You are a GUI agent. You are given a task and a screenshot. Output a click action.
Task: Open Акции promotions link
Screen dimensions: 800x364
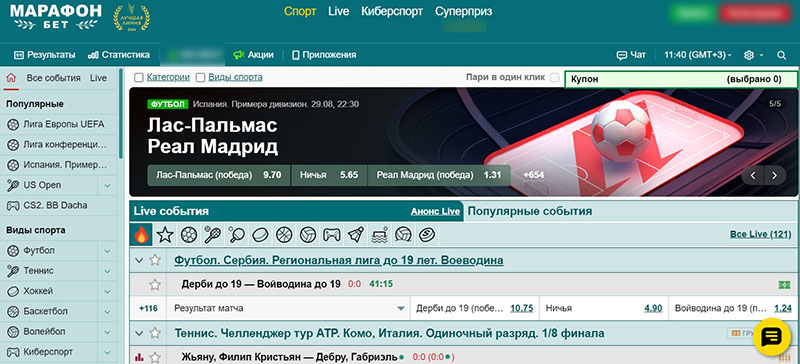(x=254, y=55)
